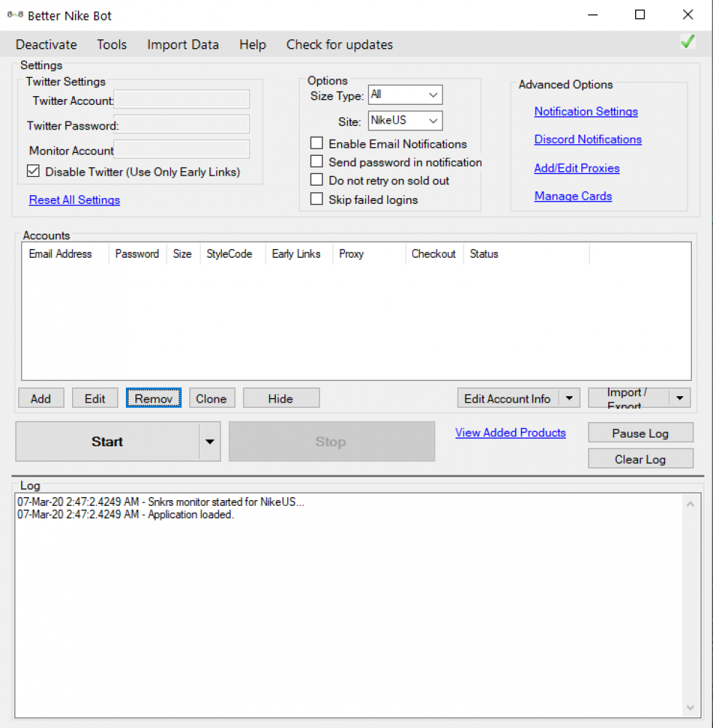Expand Edit Account Info dropdown arrow

569,398
